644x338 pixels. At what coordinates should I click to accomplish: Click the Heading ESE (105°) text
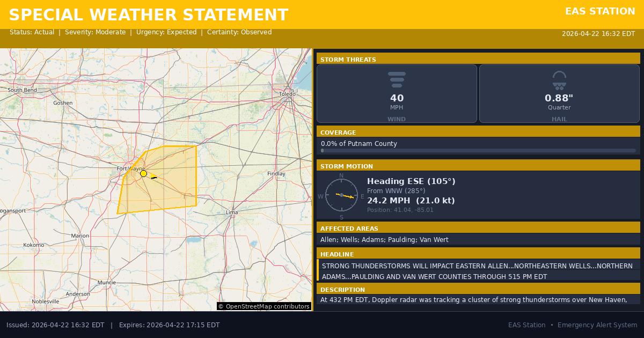coord(411,181)
